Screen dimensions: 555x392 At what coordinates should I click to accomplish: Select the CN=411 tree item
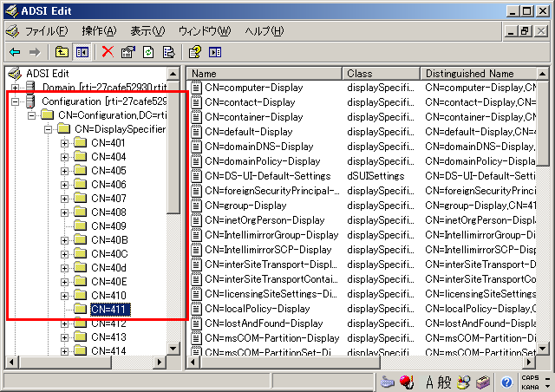tap(110, 310)
